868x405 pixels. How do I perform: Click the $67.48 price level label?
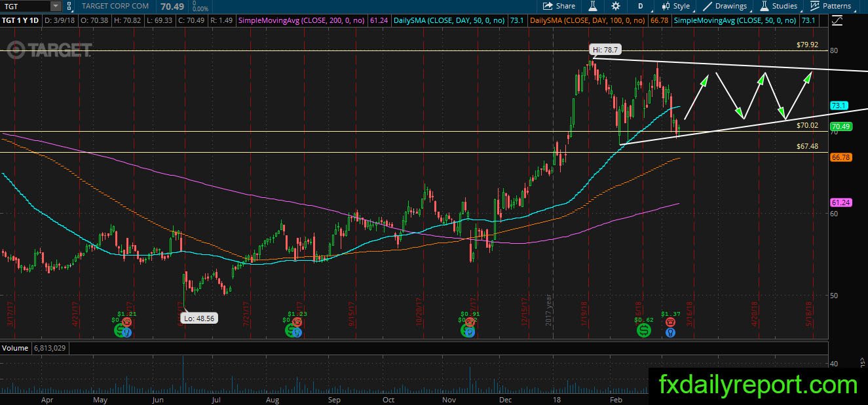pyautogui.click(x=808, y=146)
